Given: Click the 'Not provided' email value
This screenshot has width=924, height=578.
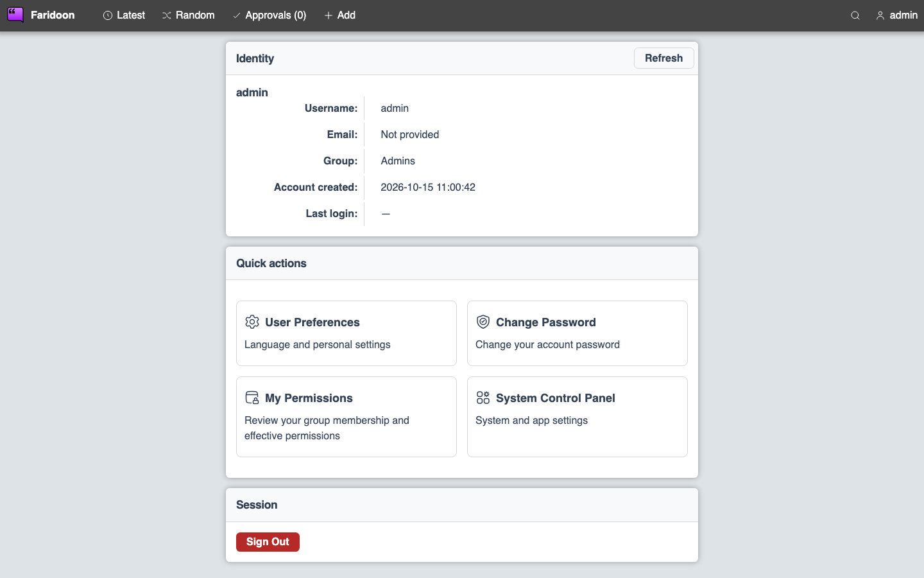Looking at the screenshot, I should pyautogui.click(x=410, y=135).
